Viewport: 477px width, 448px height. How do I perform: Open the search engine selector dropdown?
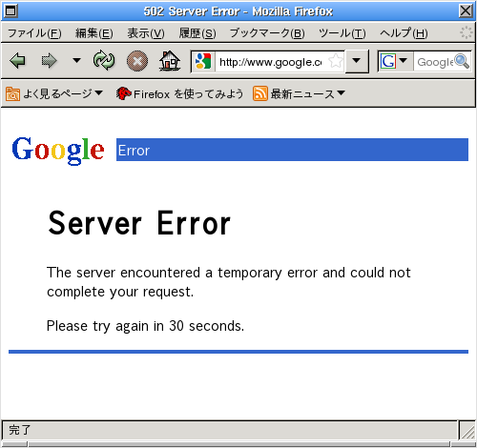tap(394, 61)
